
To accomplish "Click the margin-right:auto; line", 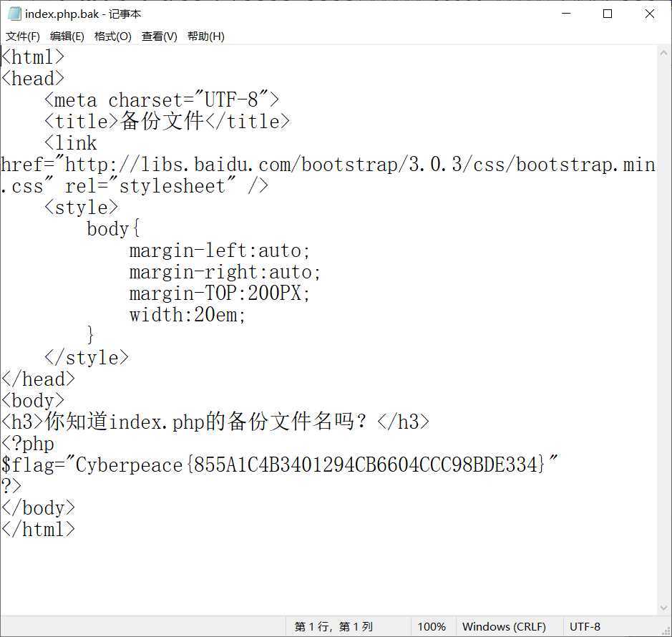I will (225, 272).
